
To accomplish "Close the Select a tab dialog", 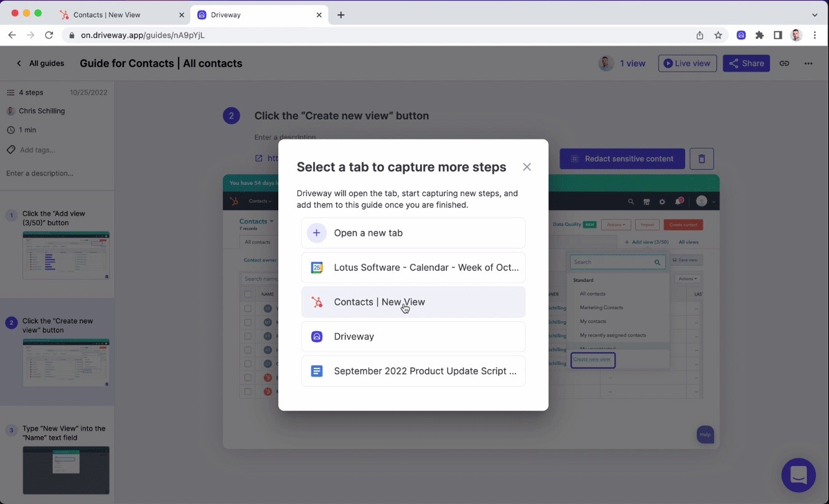I will click(x=527, y=167).
